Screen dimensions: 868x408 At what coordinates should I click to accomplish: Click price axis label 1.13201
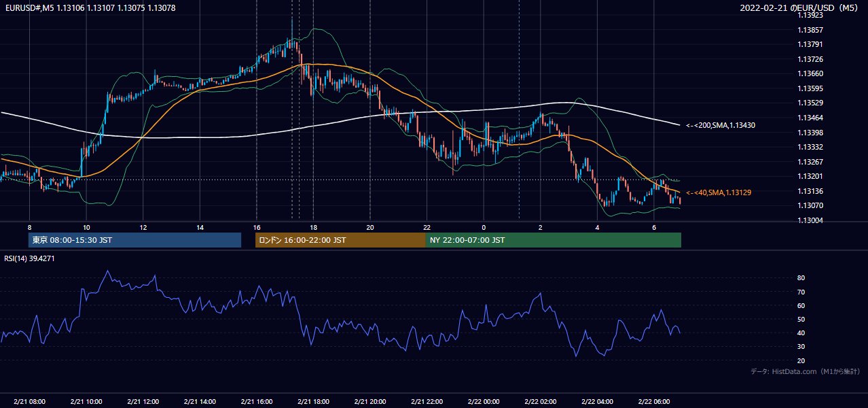(x=810, y=176)
